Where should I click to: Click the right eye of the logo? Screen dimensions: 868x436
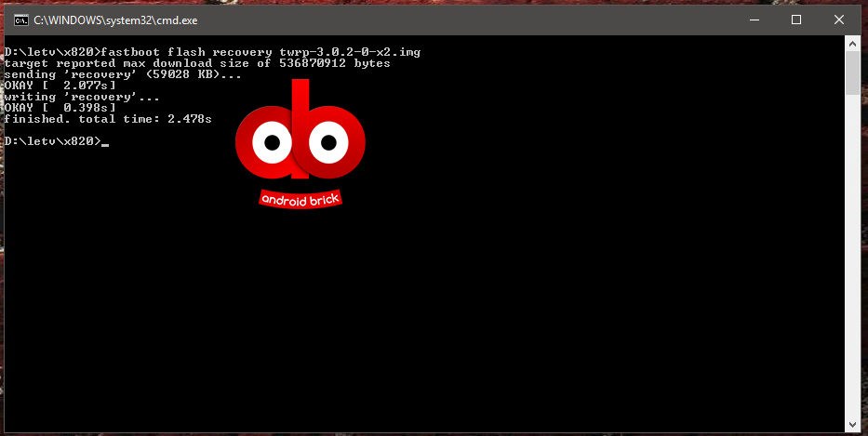click(327, 143)
